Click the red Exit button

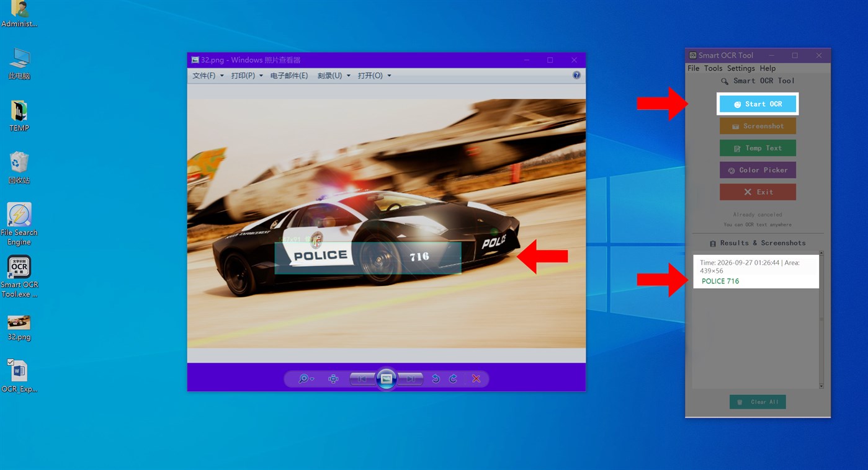(758, 192)
